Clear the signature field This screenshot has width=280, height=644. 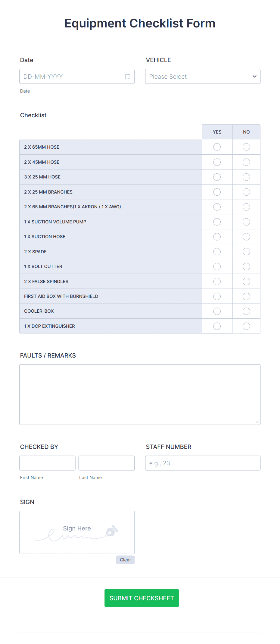pyautogui.click(x=125, y=560)
